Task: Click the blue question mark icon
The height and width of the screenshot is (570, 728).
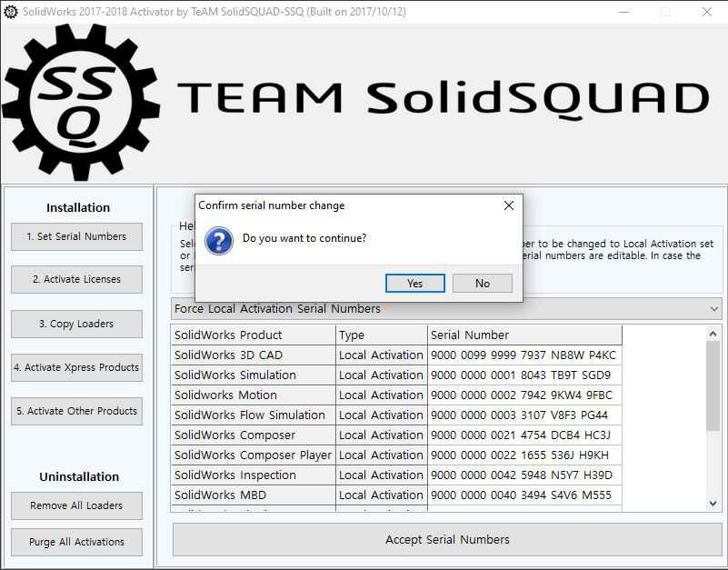Action: (x=219, y=240)
